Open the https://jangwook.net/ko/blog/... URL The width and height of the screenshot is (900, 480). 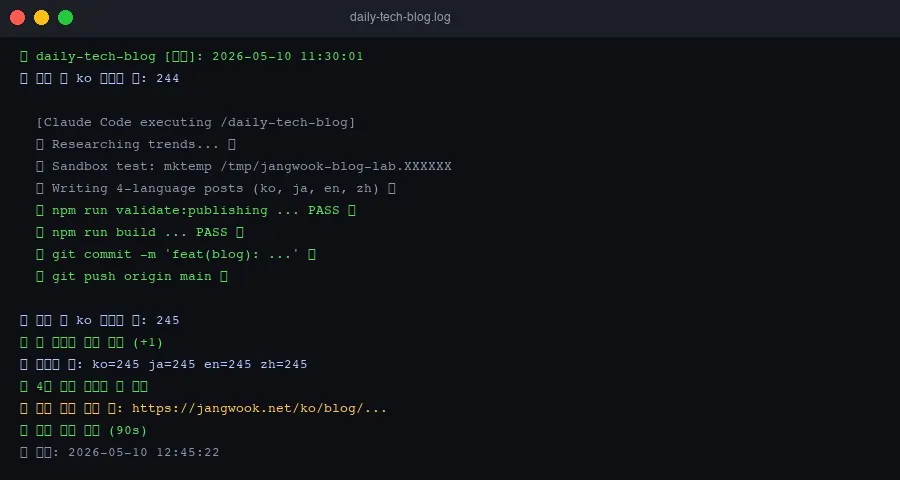[259, 408]
